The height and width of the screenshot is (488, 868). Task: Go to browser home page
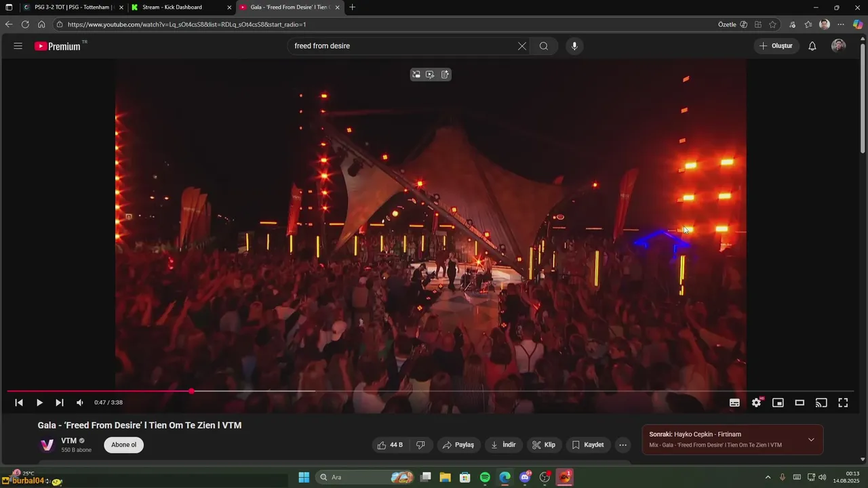coord(41,24)
